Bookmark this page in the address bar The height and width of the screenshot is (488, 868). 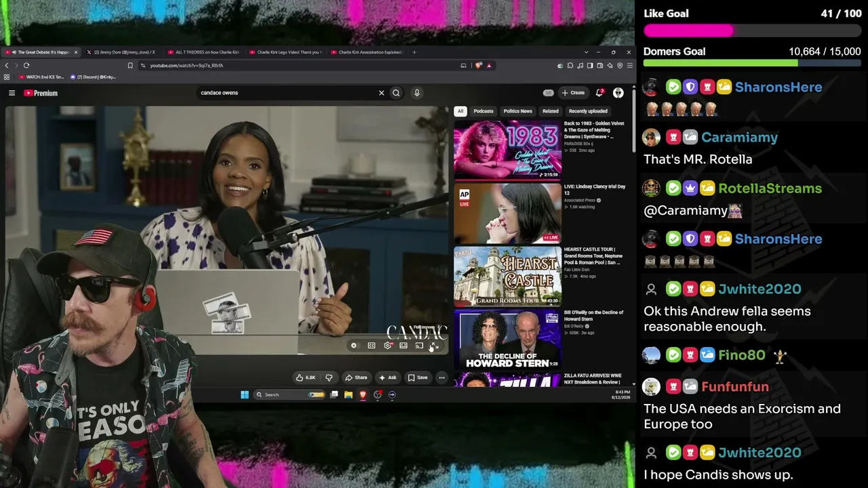[x=130, y=66]
